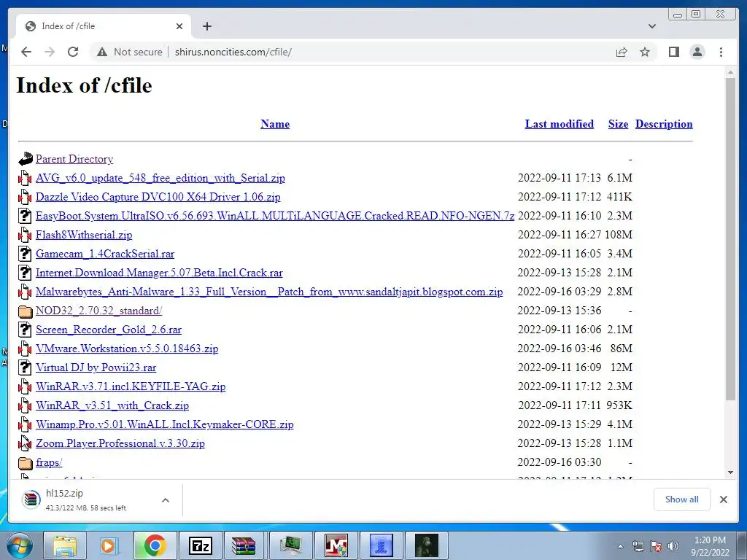Bookmark this page with the star
The width and height of the screenshot is (747, 560).
645,52
